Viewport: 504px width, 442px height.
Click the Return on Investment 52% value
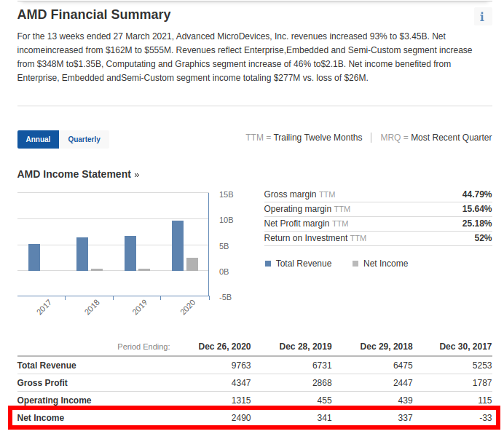pyautogui.click(x=483, y=238)
